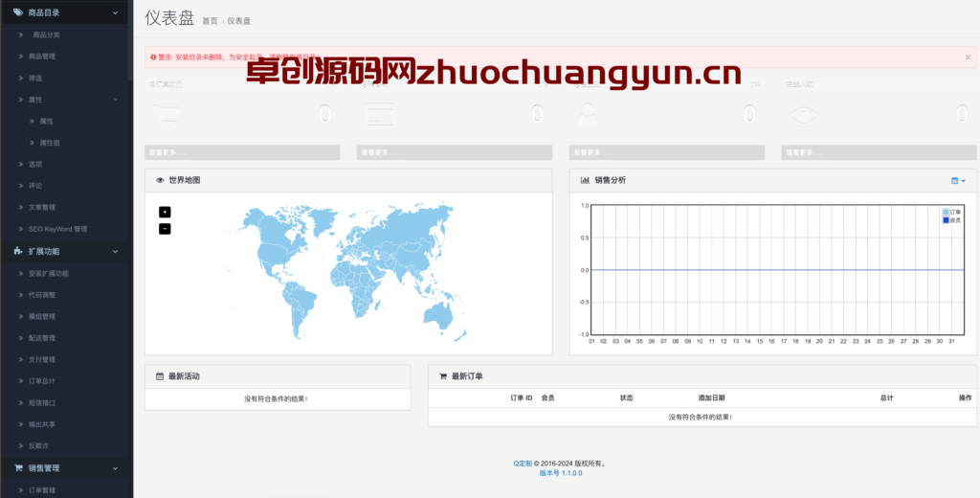The width and height of the screenshot is (980, 498).
Task: Open 商品分类 in the sidebar
Action: click(x=46, y=35)
